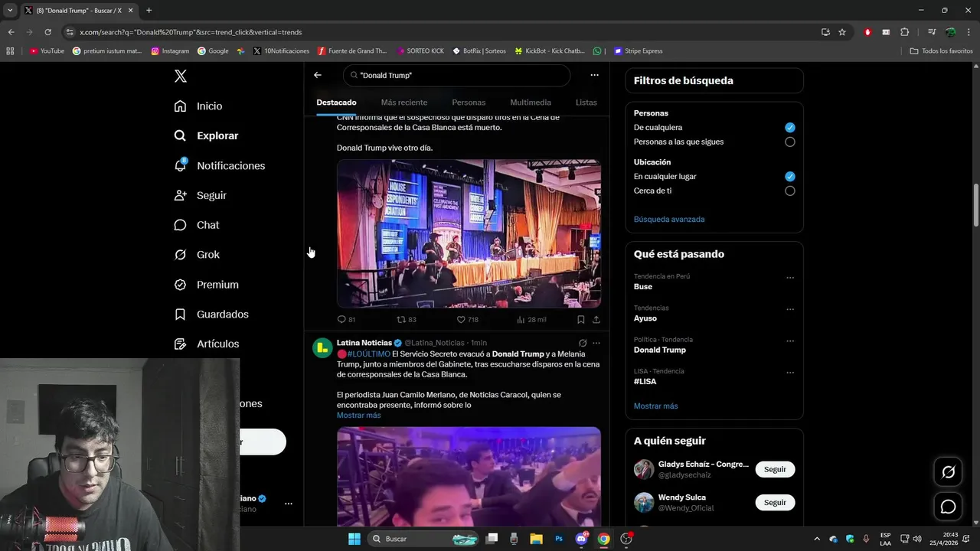The width and height of the screenshot is (980, 551).
Task: Click the back arrow beside search box
Action: 318,75
